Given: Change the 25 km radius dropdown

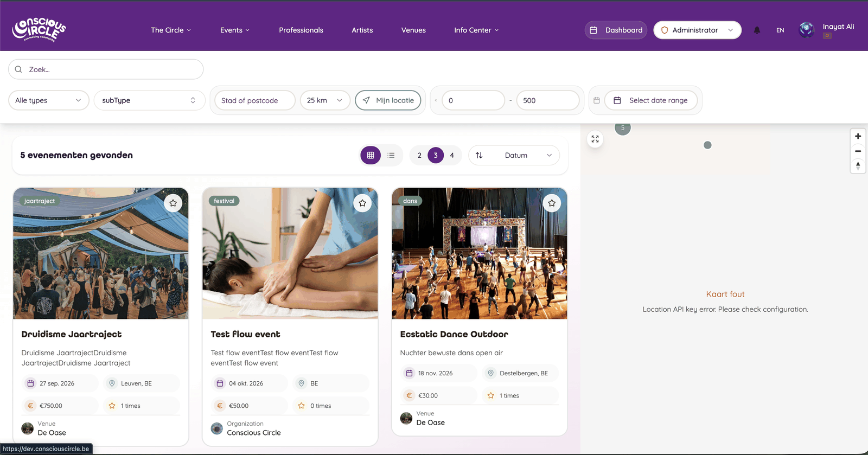Looking at the screenshot, I should 325,100.
